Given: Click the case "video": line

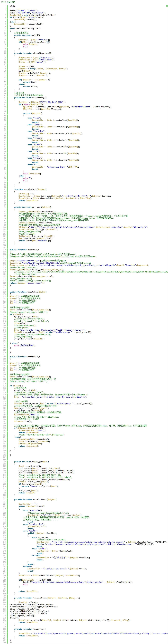Looking at the screenshot, I should click(x=35, y=145).
